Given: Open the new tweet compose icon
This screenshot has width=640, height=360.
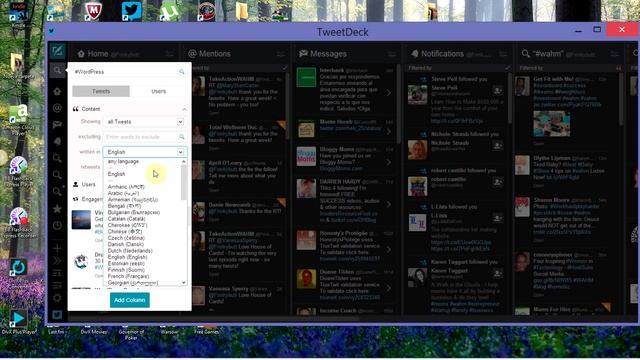Looking at the screenshot, I should click(57, 51).
